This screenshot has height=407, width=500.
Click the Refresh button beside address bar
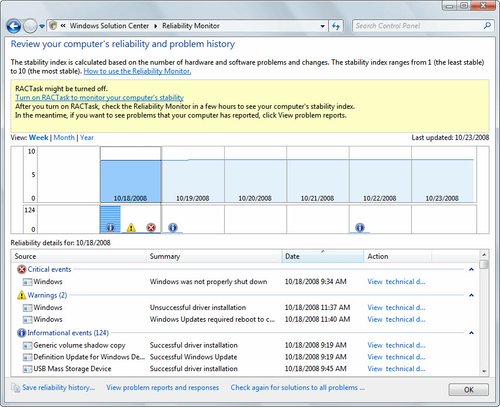click(336, 26)
